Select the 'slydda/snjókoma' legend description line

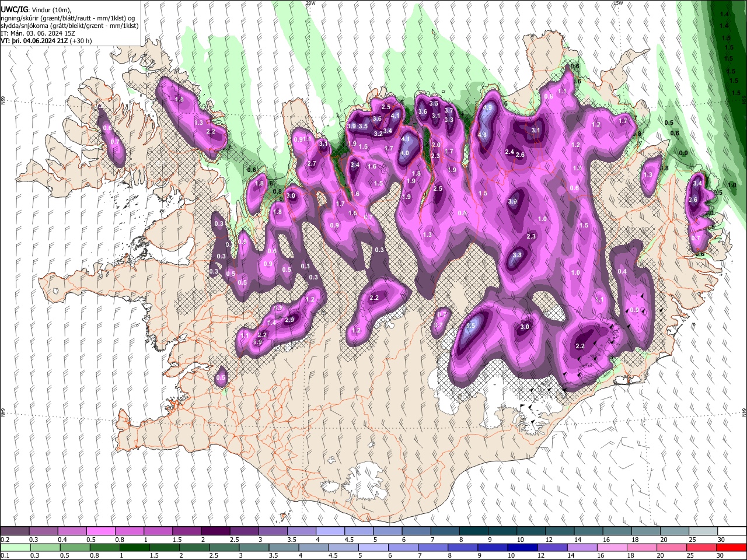click(69, 26)
